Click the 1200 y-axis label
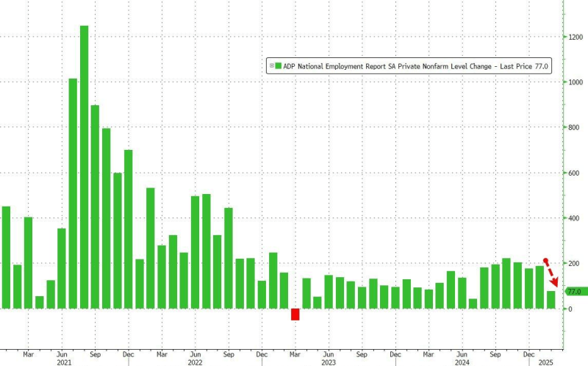This screenshot has height=366, width=588. pyautogui.click(x=576, y=37)
